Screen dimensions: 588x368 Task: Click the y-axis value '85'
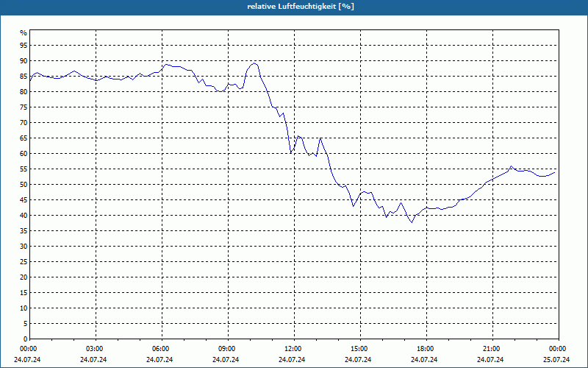(24, 77)
